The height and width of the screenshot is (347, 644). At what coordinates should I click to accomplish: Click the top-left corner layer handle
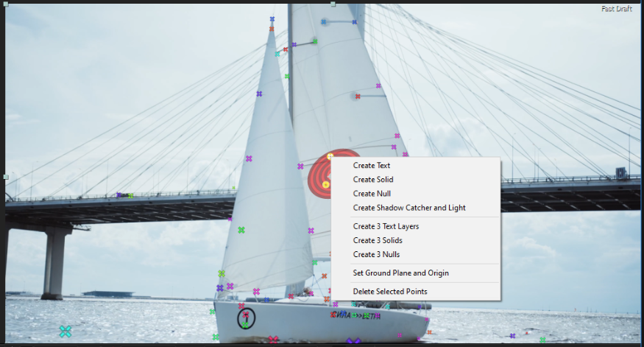click(x=6, y=4)
